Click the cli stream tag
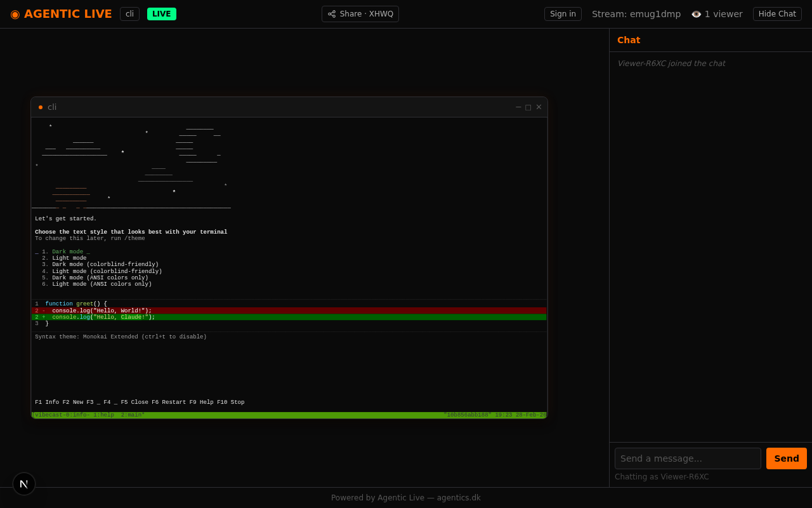Viewport: 812px width, 508px height. (x=129, y=14)
